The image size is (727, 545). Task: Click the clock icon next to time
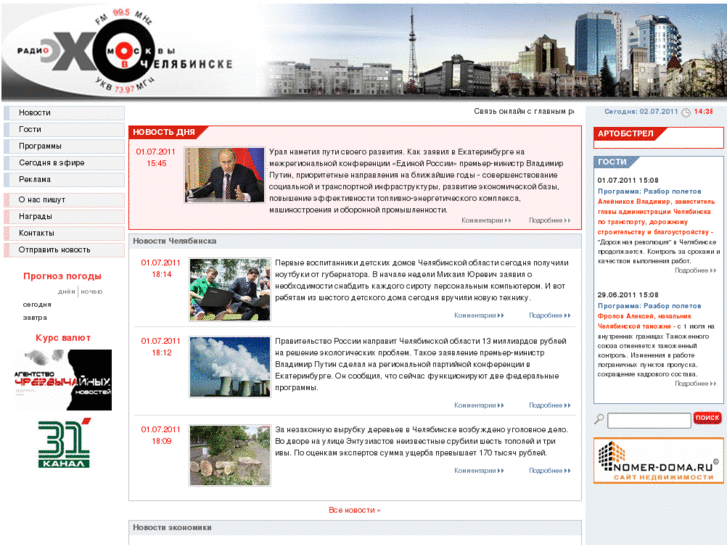point(685,112)
